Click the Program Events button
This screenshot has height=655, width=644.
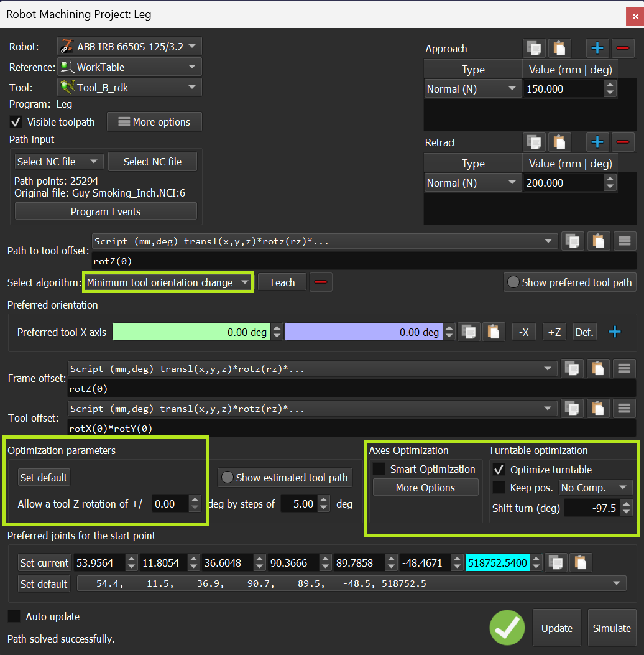point(106,211)
